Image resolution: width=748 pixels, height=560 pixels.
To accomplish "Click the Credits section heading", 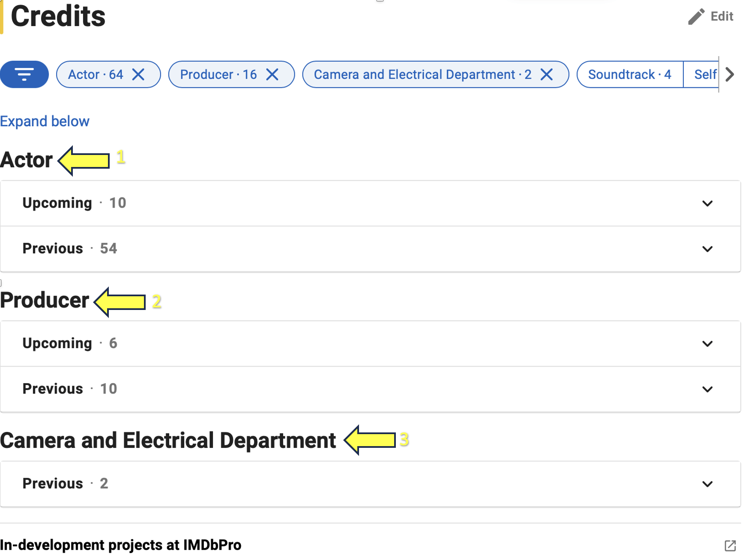I will 58,17.
